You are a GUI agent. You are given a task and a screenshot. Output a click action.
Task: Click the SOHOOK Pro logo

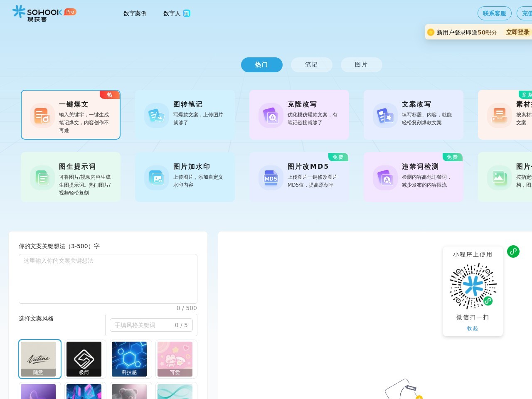click(44, 13)
